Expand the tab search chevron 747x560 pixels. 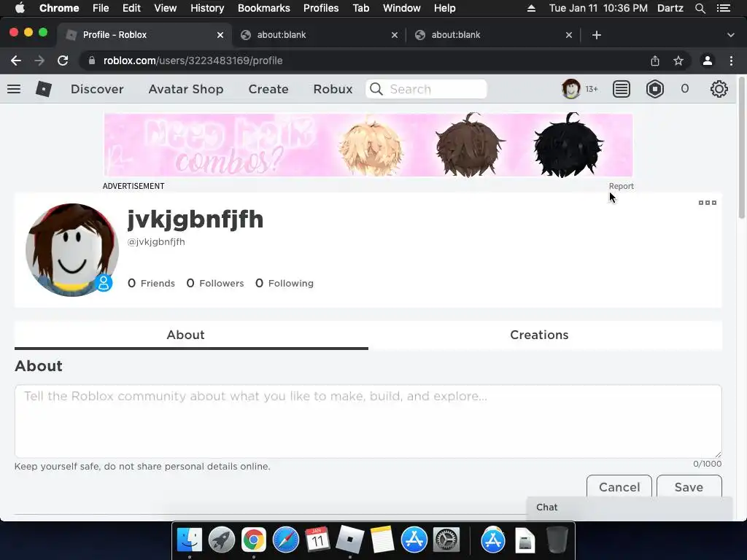click(731, 35)
